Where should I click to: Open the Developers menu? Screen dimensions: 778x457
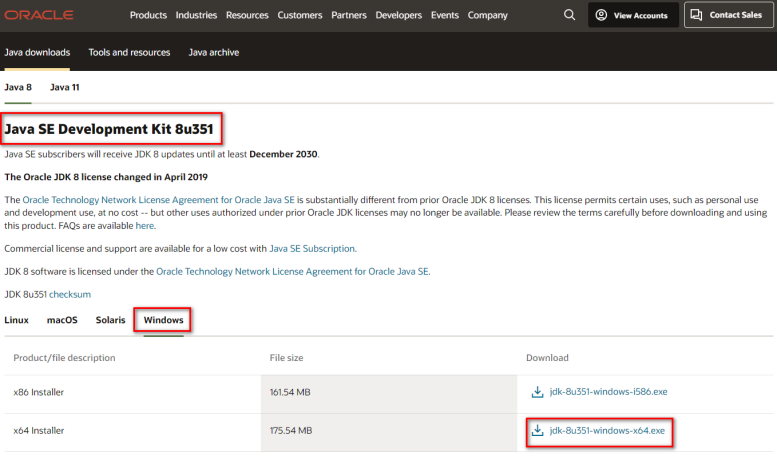pyautogui.click(x=398, y=15)
